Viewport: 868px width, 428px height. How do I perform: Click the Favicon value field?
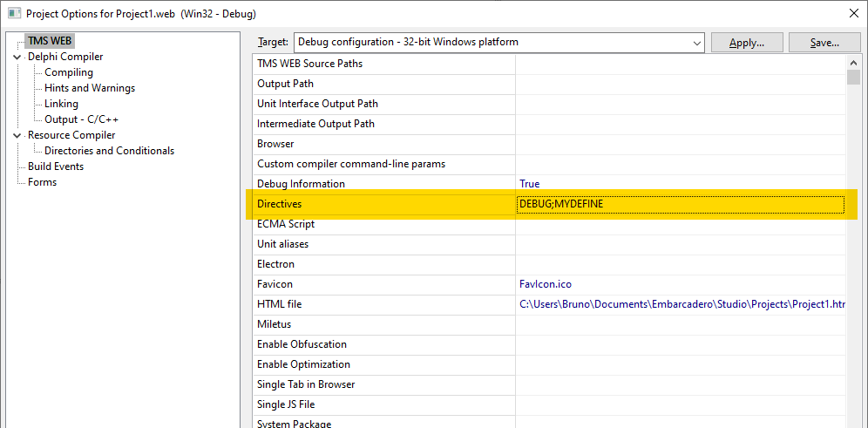click(x=680, y=284)
